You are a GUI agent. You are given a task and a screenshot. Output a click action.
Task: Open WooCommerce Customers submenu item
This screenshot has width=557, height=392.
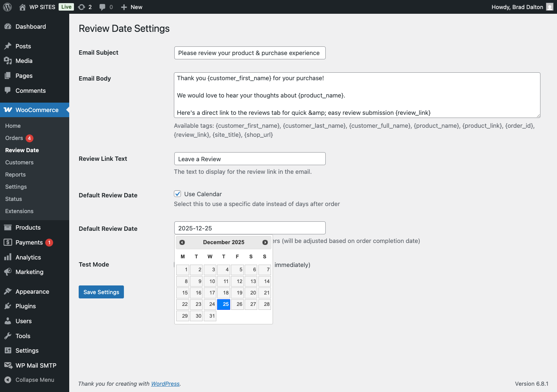[x=19, y=162]
